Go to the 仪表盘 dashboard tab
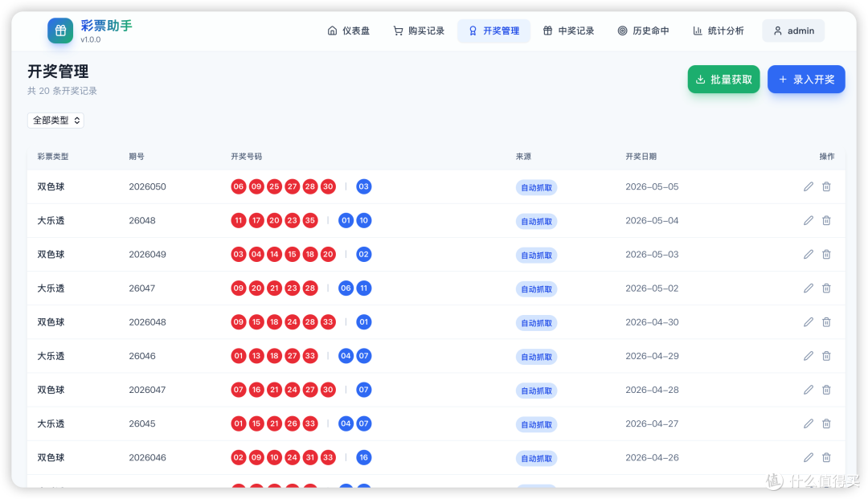Screen dimensions: 868x499 point(348,31)
